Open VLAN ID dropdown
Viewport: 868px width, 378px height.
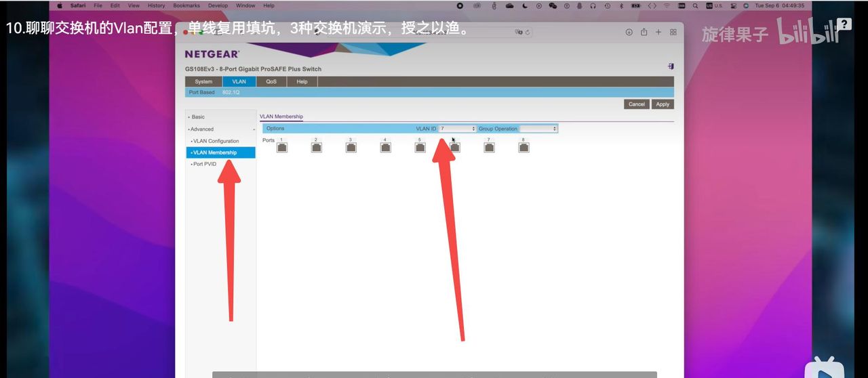pyautogui.click(x=457, y=129)
